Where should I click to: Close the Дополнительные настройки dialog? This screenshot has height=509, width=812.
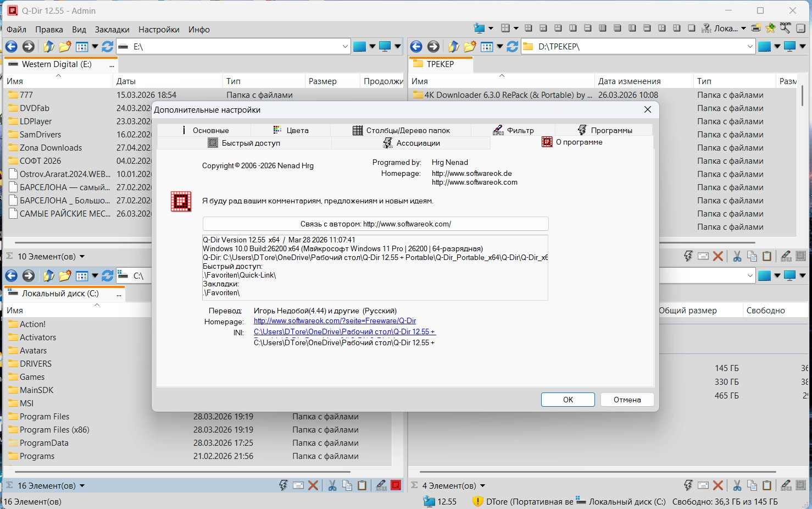point(648,109)
